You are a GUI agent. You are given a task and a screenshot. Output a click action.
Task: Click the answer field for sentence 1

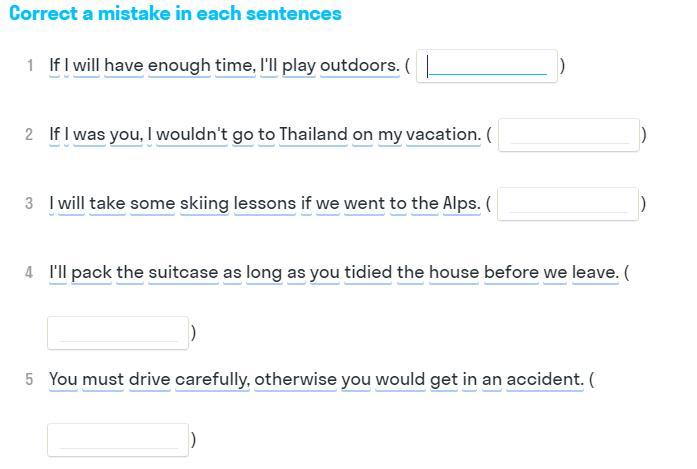[487, 66]
